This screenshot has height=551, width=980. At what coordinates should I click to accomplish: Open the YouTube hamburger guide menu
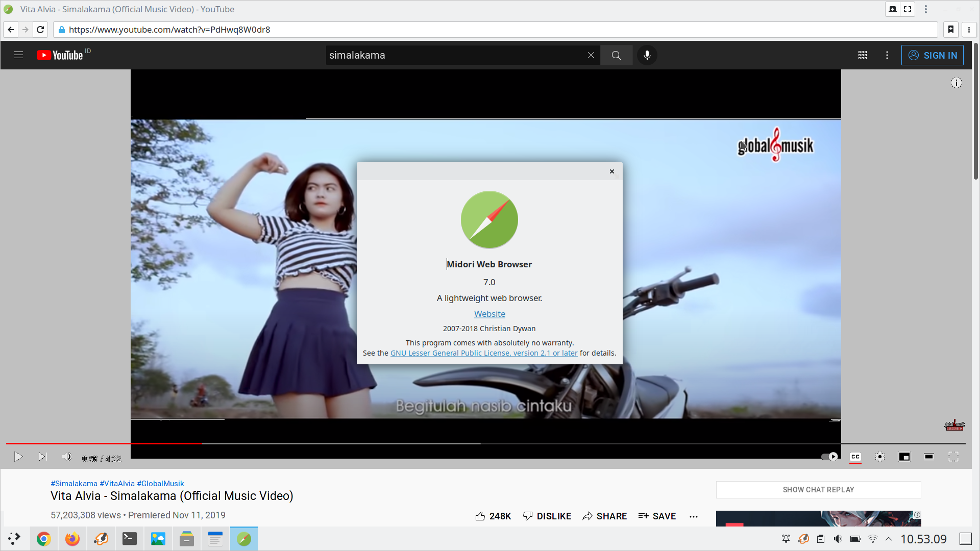pos(18,55)
